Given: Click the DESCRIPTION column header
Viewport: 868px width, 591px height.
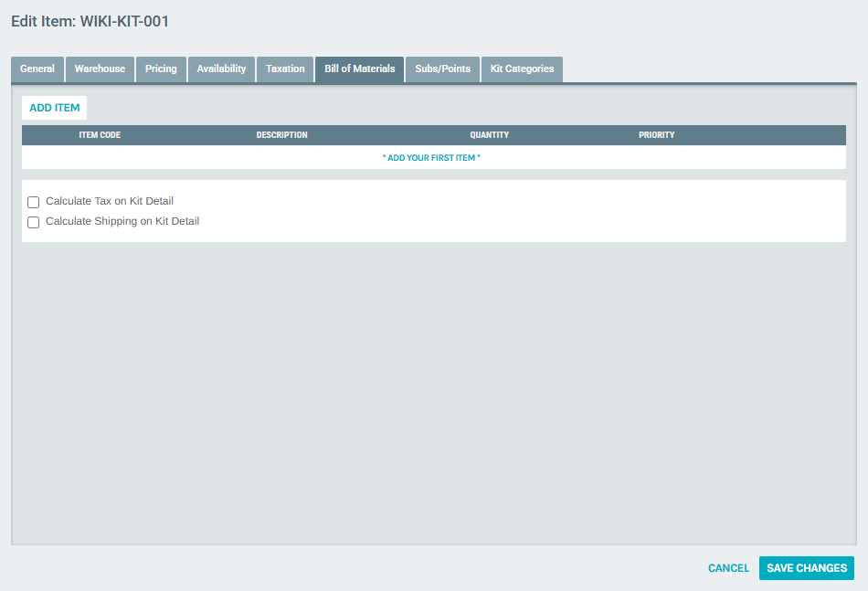Looking at the screenshot, I should 281,134.
